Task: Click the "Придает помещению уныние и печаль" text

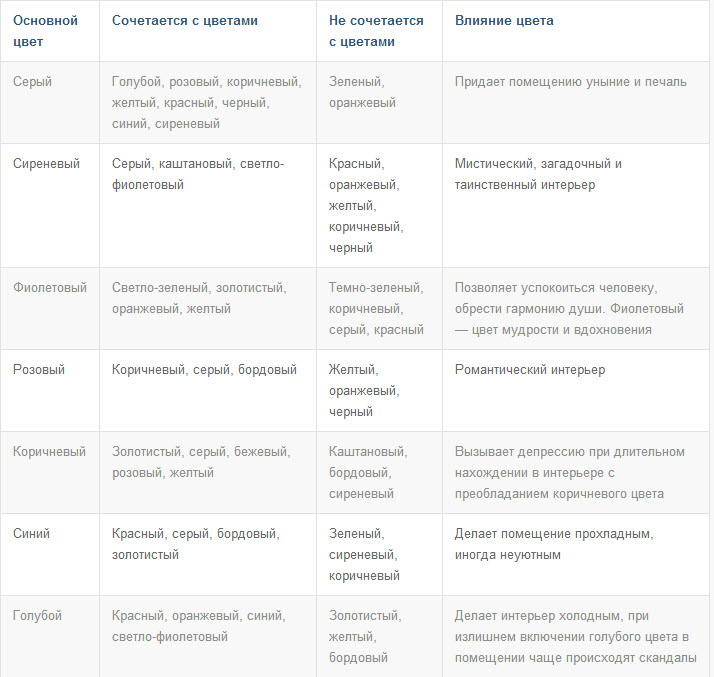Action: 570,82
